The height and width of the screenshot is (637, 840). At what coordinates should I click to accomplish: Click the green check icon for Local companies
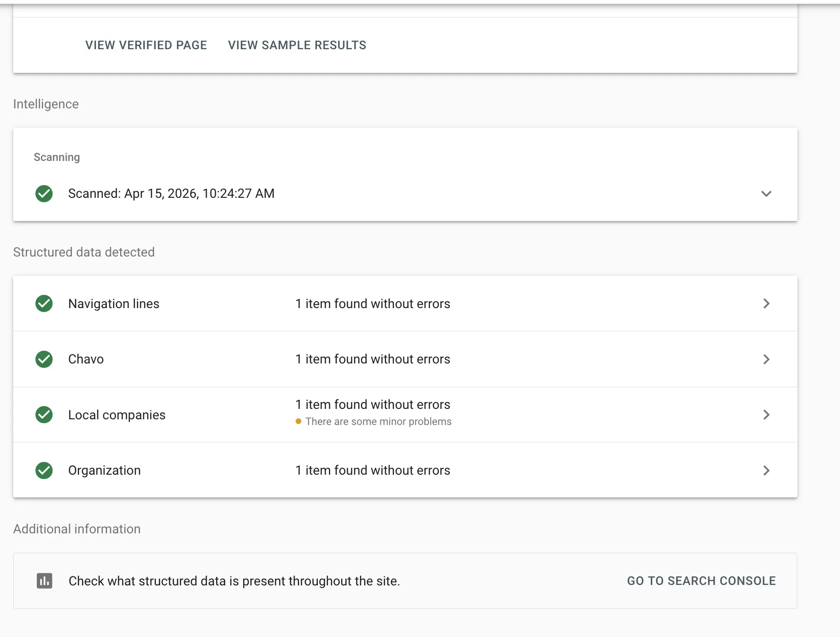pyautogui.click(x=44, y=415)
